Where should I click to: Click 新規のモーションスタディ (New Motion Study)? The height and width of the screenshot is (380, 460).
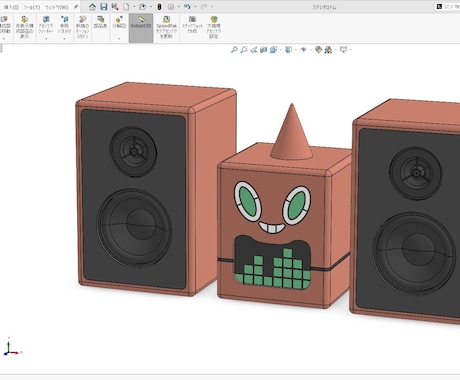point(82,27)
